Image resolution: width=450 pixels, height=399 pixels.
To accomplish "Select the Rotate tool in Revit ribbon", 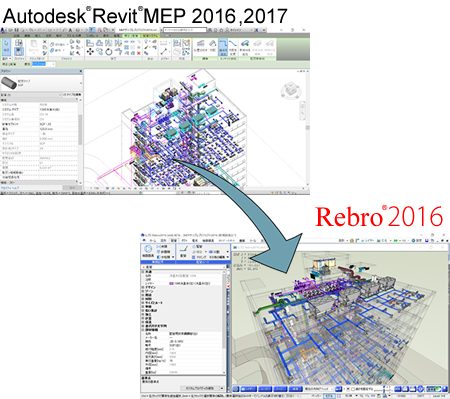I will click(109, 52).
